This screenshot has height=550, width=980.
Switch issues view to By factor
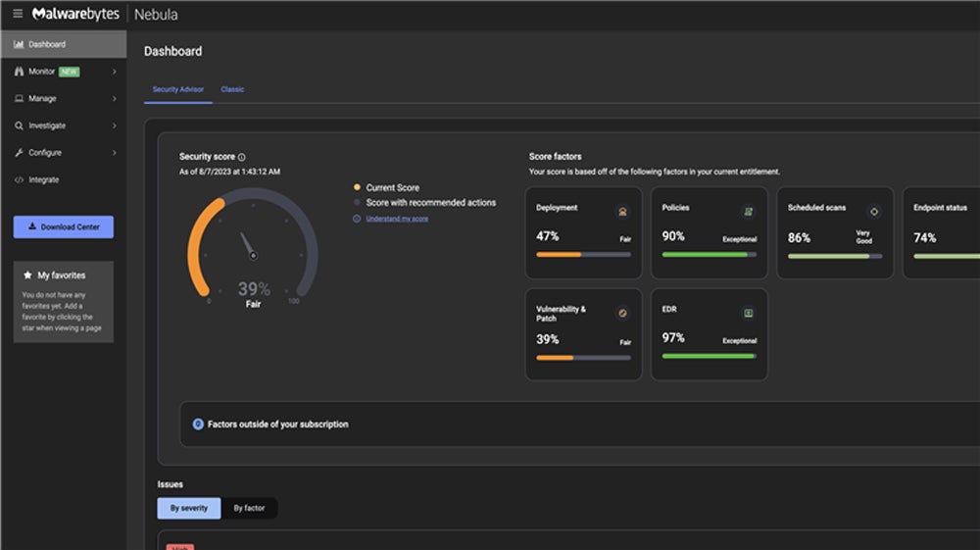pyautogui.click(x=249, y=508)
